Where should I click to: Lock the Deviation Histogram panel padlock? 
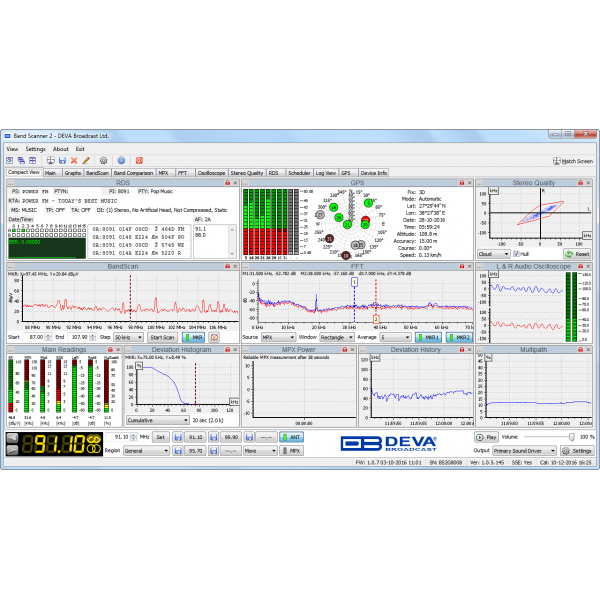pos(227,350)
